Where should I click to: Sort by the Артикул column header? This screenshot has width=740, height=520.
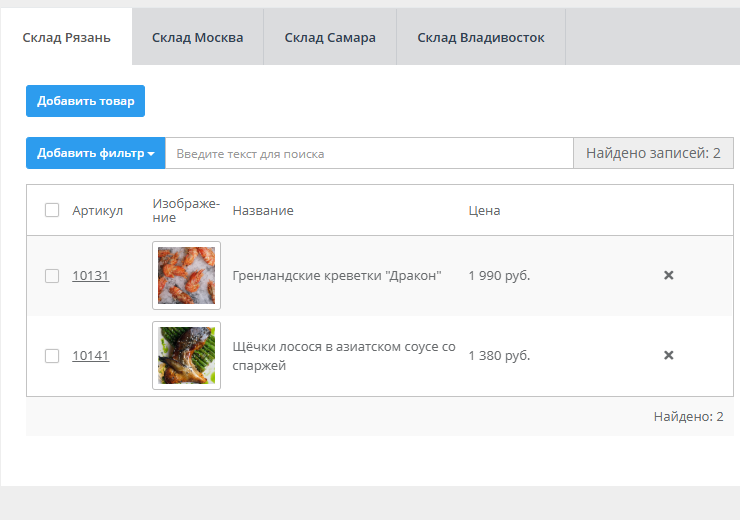coord(97,211)
